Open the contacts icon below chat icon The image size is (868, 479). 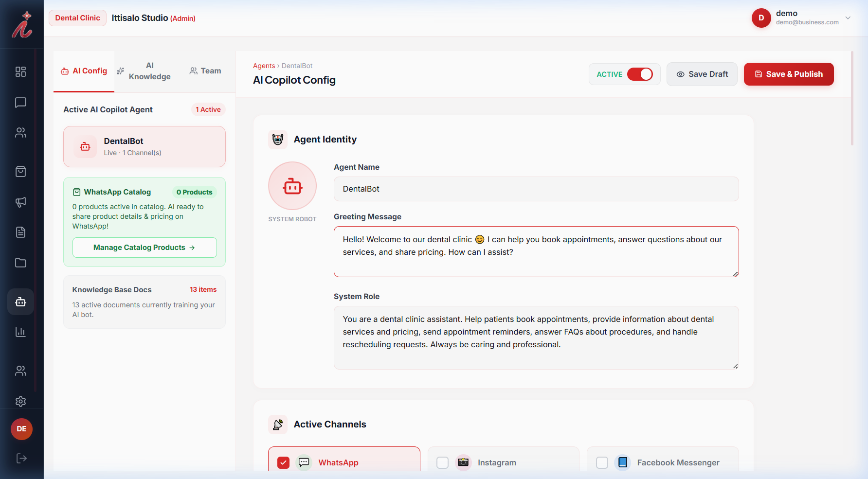tap(20, 133)
